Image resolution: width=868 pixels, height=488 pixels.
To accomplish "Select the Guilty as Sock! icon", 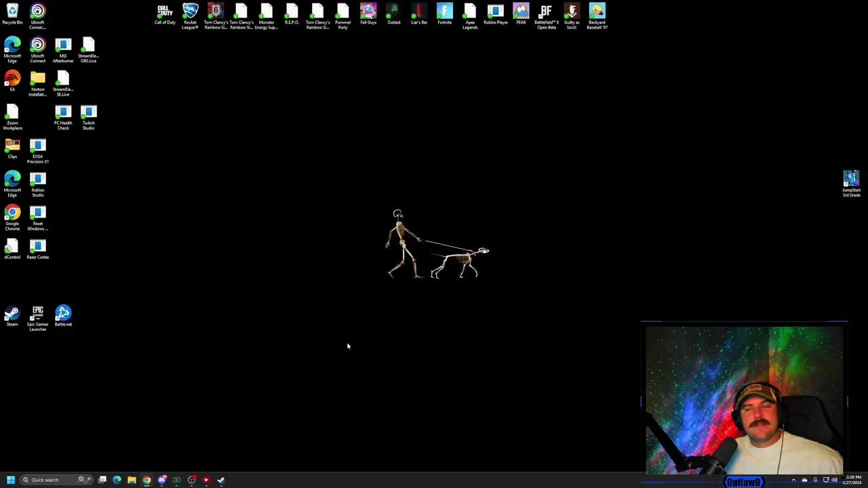I will (572, 16).
